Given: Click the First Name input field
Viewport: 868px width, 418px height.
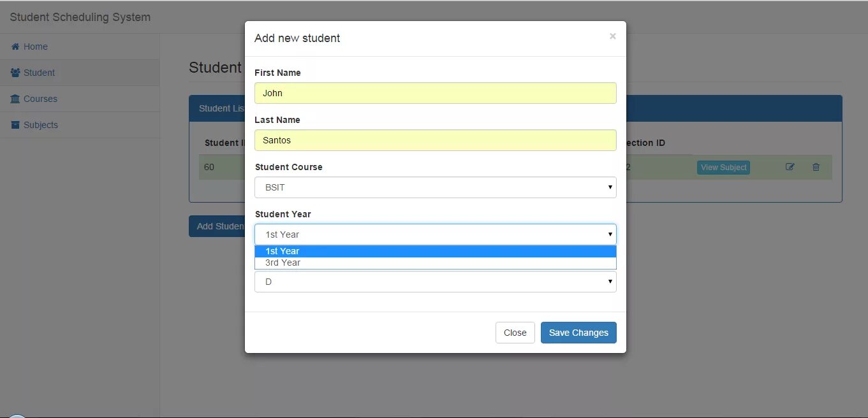Looking at the screenshot, I should point(435,93).
